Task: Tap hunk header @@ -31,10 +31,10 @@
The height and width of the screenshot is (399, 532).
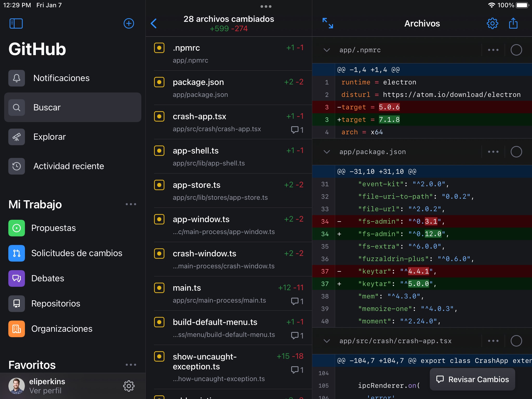Action: click(422, 171)
